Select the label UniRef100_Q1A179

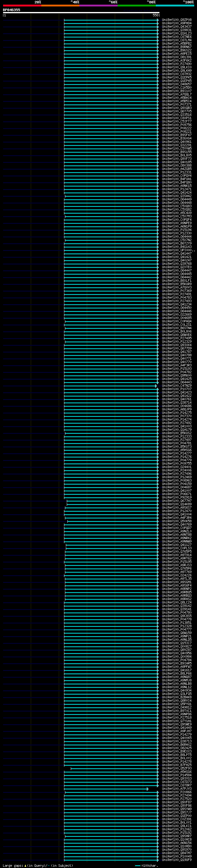[x=176, y=430]
